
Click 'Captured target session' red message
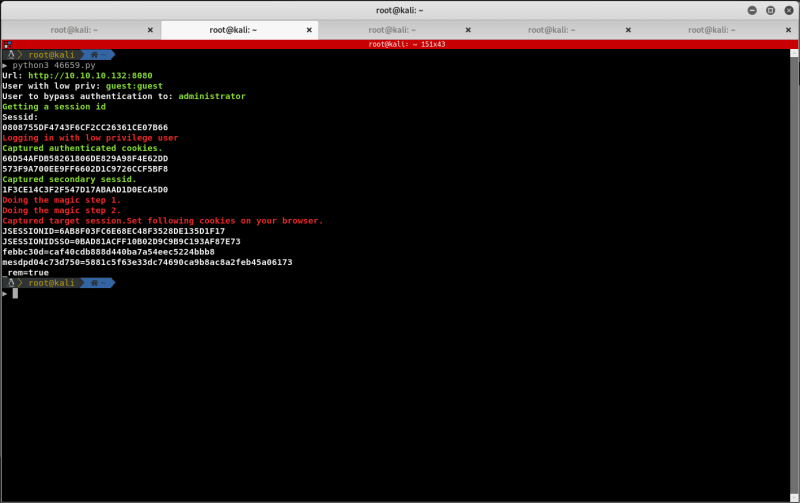click(163, 221)
